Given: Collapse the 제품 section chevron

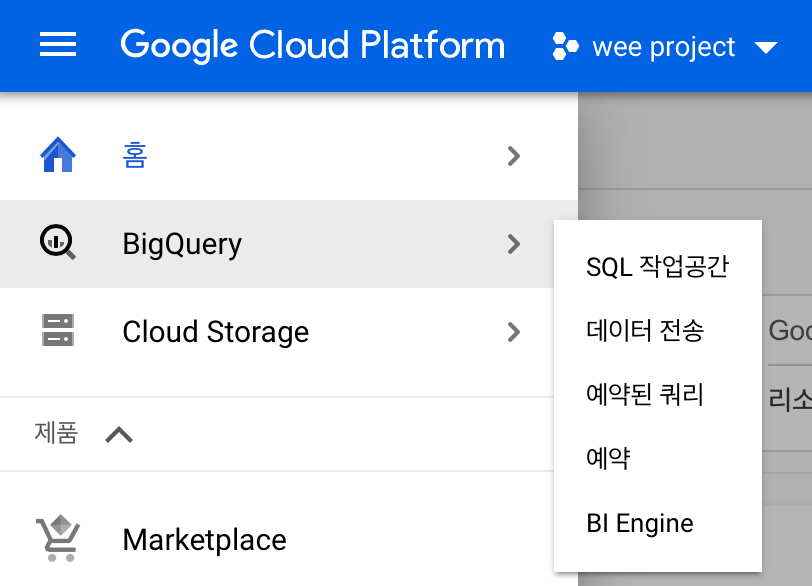Looking at the screenshot, I should pos(119,434).
